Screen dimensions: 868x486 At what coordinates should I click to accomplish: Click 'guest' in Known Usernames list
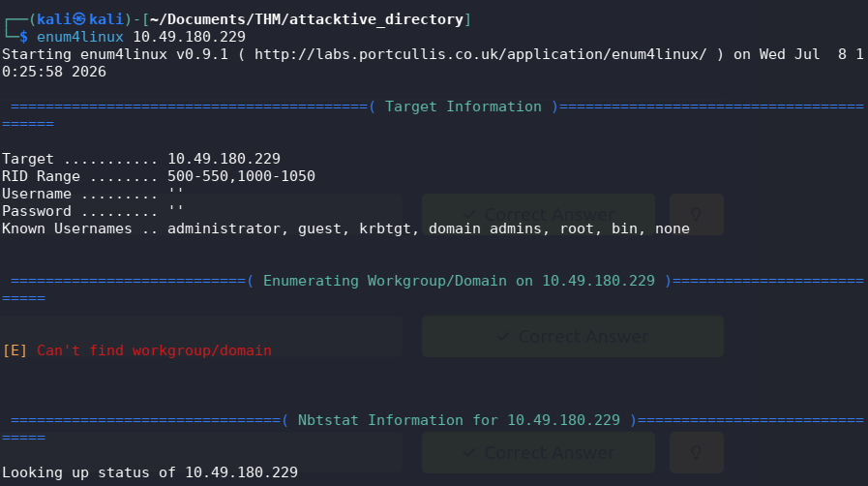click(319, 228)
